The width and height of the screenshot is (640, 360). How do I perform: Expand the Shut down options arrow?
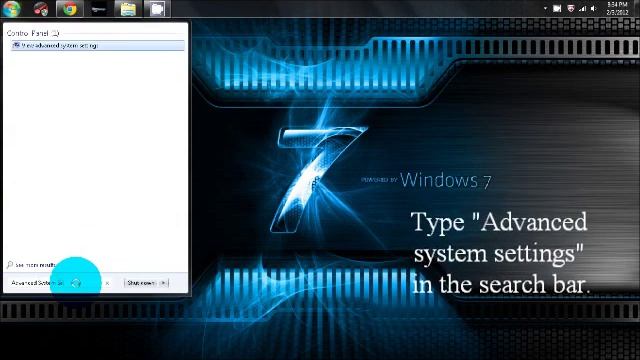(163, 283)
